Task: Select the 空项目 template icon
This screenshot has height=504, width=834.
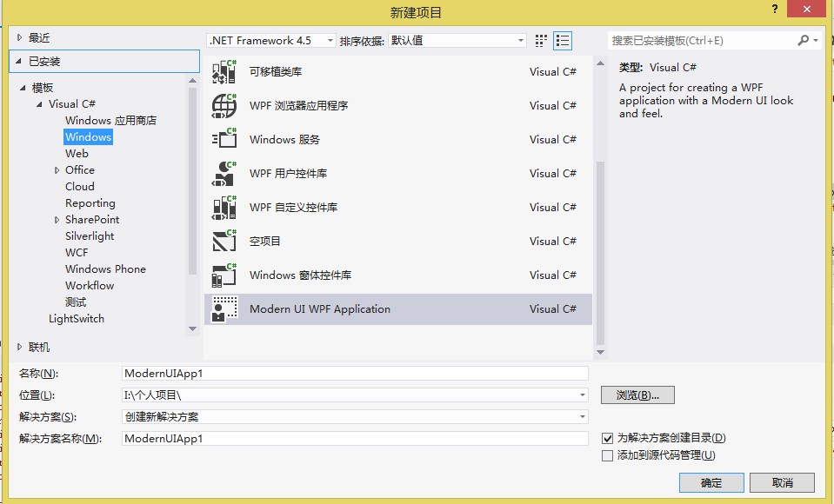Action: [x=224, y=241]
